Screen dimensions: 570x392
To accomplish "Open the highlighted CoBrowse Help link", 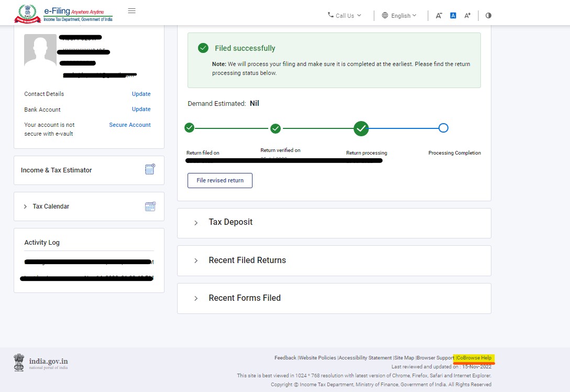I will point(473,357).
